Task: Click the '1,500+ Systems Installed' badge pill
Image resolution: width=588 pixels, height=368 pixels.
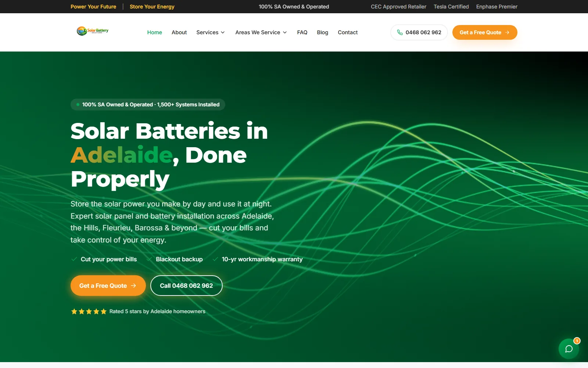Action: point(148,105)
